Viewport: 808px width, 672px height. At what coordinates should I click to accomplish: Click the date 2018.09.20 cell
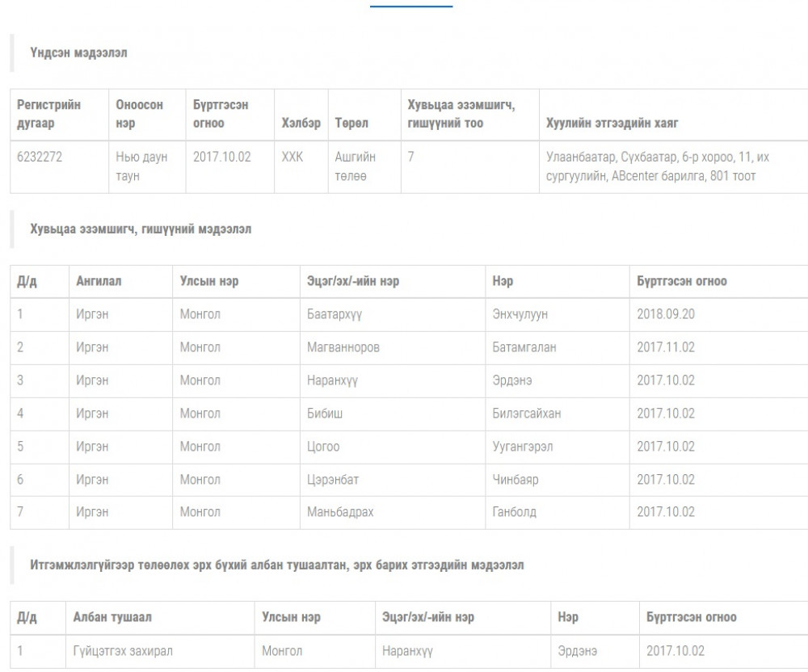[665, 314]
